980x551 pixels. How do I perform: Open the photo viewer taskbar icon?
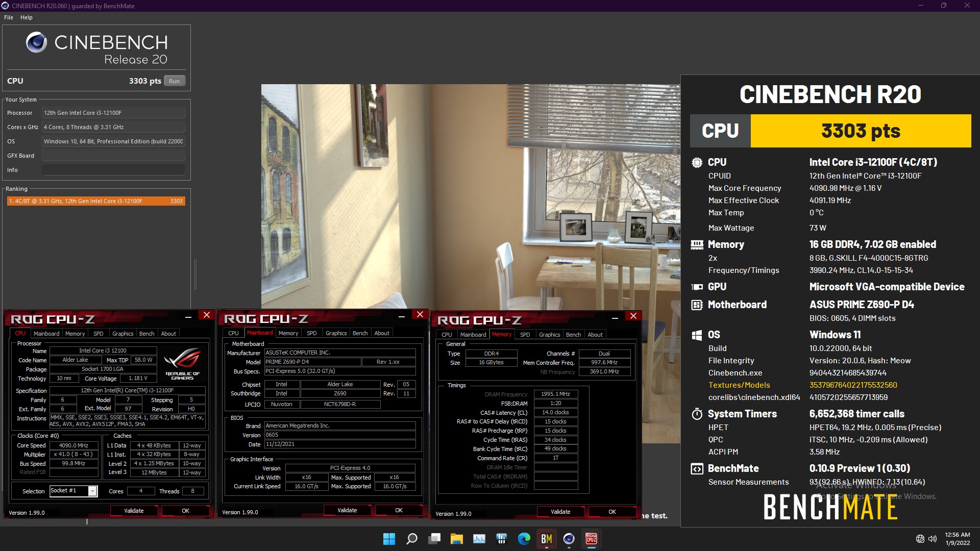pos(479,539)
